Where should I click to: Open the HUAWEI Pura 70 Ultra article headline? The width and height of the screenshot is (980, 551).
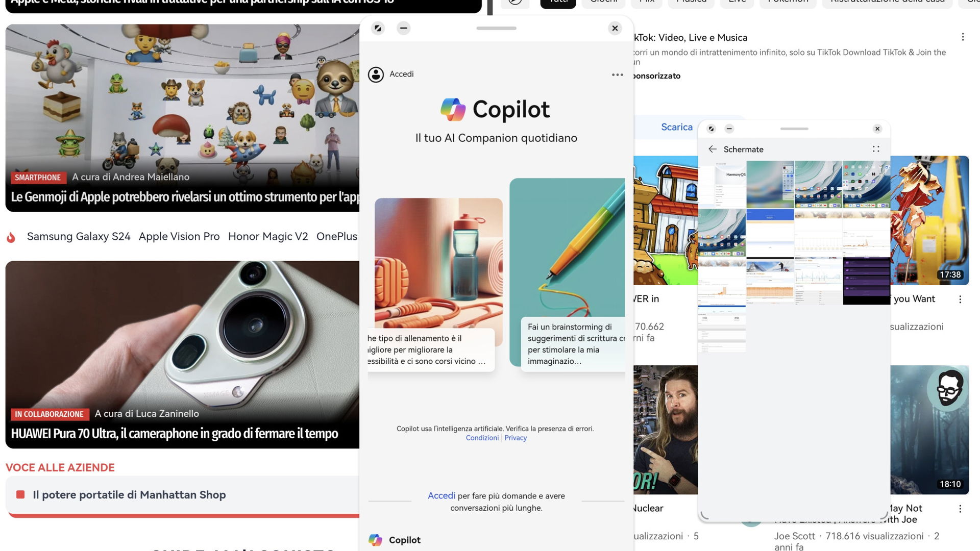(175, 434)
